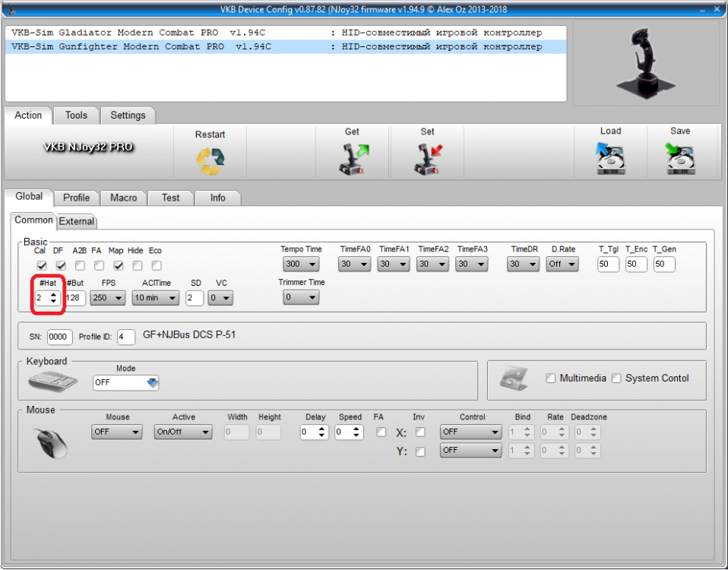728x570 pixels.
Task: Click the keyboard icon in Keyboard section
Action: (x=52, y=382)
